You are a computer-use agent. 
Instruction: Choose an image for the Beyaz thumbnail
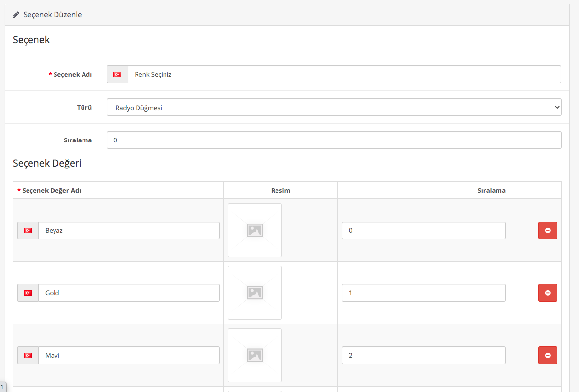coord(255,230)
